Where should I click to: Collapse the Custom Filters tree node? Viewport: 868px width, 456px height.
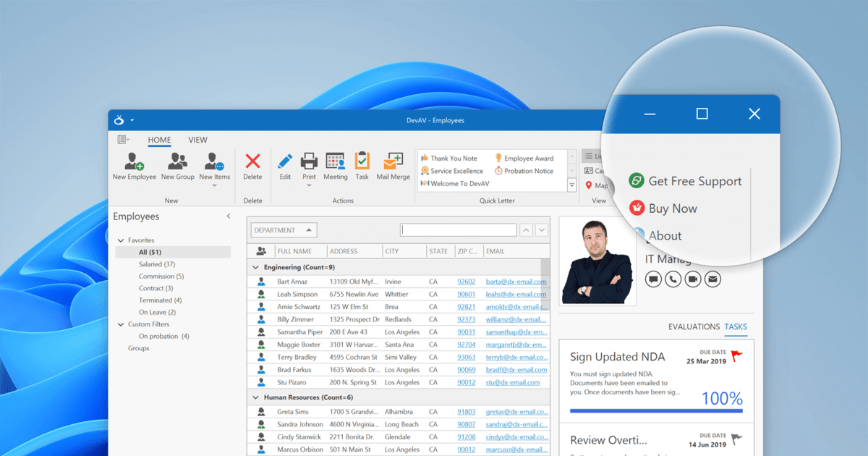[121, 324]
